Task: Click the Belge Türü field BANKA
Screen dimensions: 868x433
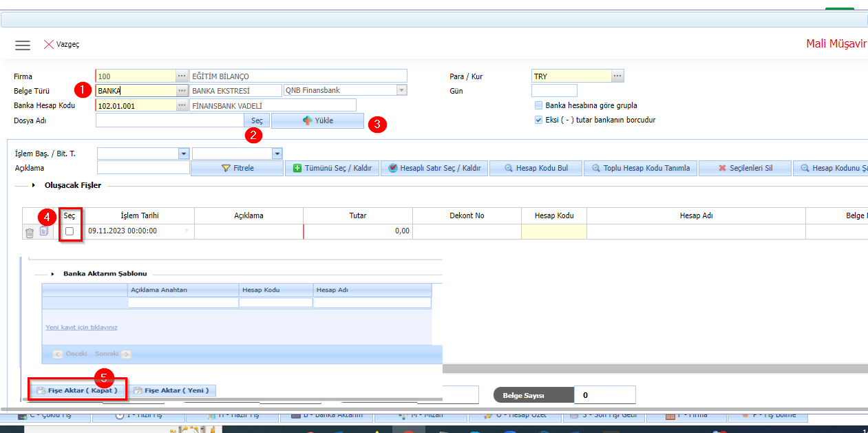Action: pos(136,90)
